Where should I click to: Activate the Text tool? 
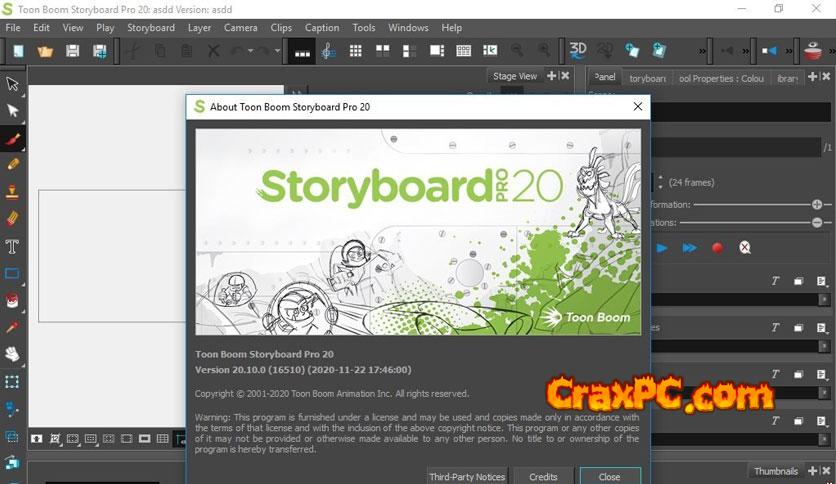tap(13, 246)
